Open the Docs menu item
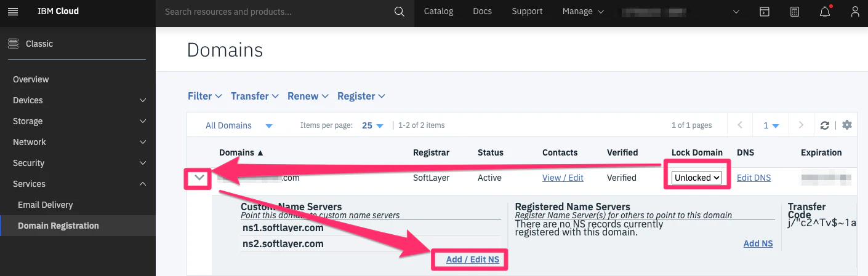 tap(483, 12)
